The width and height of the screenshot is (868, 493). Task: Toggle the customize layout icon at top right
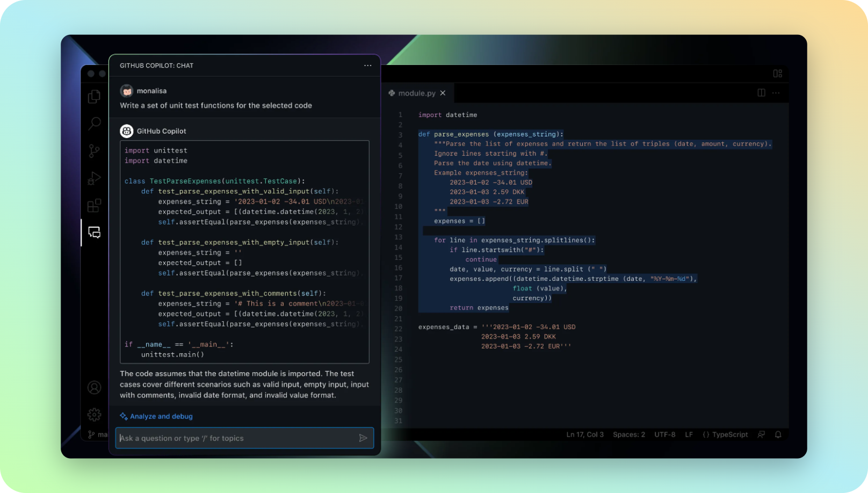pyautogui.click(x=777, y=74)
